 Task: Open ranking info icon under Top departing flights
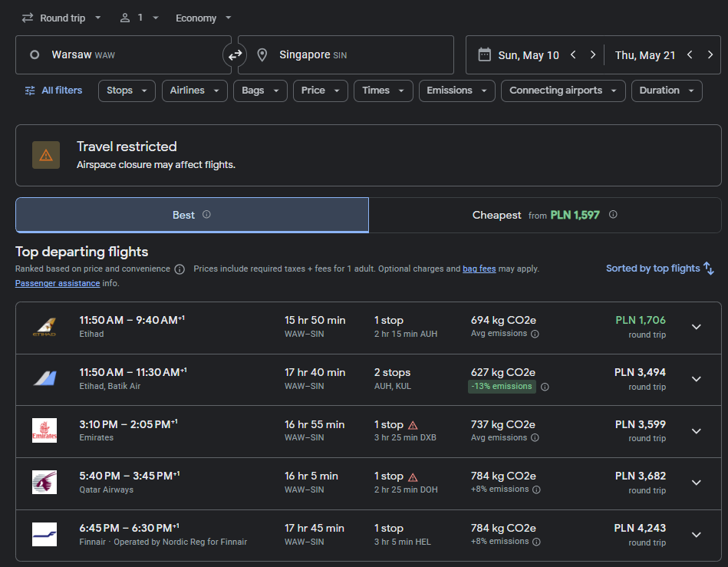[180, 269]
